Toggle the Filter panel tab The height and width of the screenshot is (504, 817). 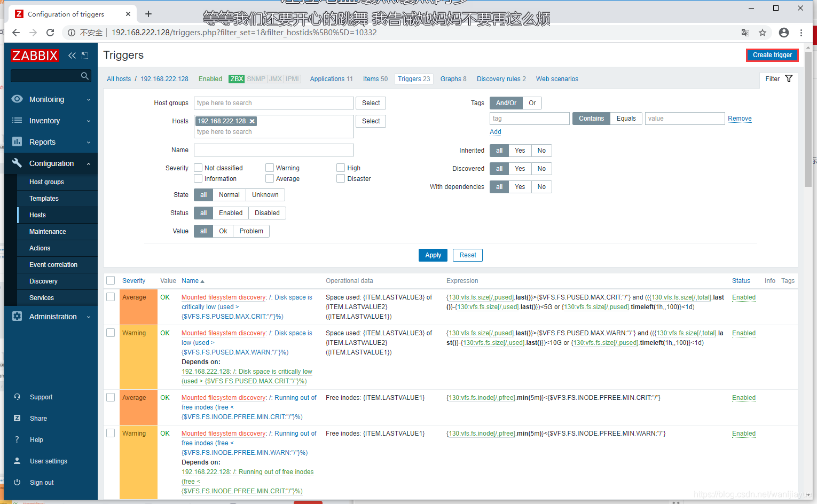(x=778, y=79)
